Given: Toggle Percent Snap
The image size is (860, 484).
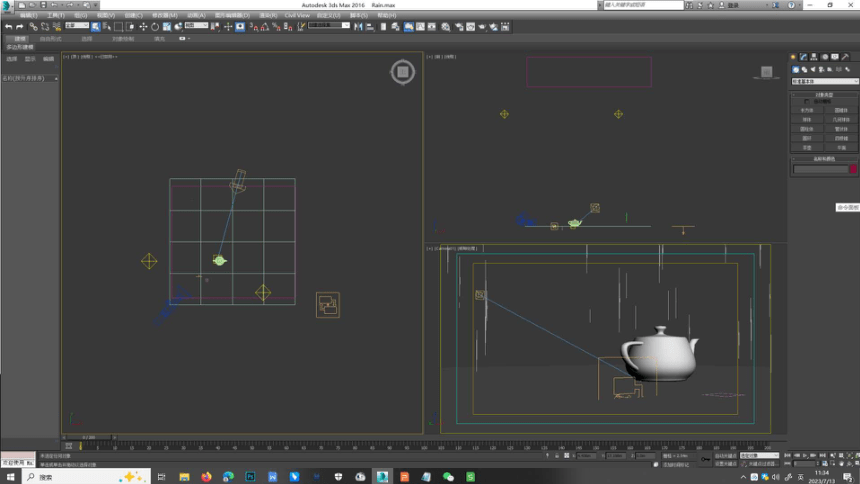Looking at the screenshot, I should [276, 26].
